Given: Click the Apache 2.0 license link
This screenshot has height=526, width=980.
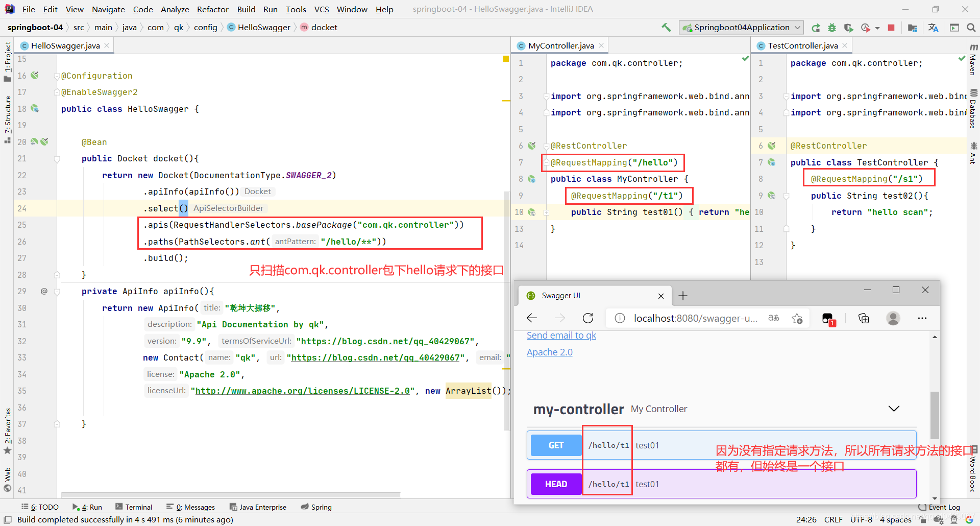Looking at the screenshot, I should [x=550, y=352].
